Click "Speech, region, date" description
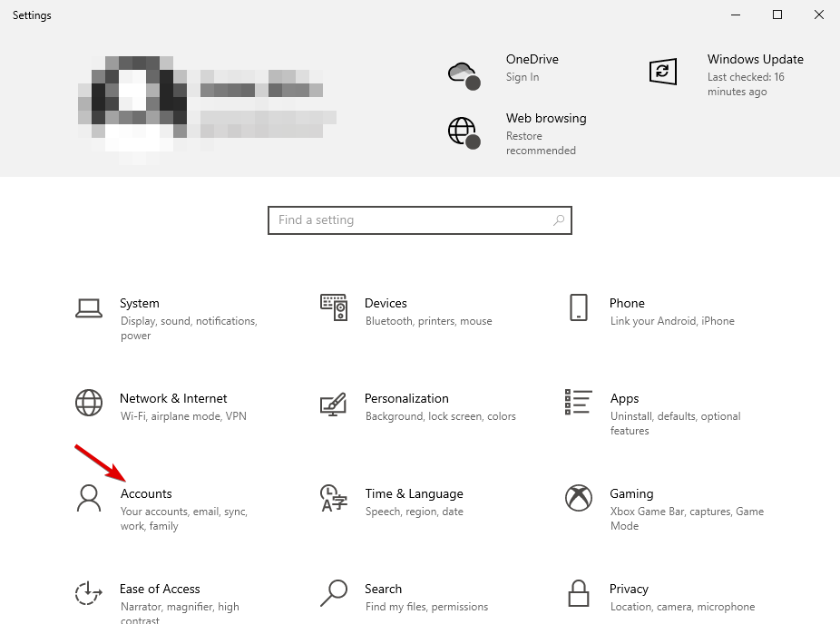Screen dimensions: 840x624 [415, 512]
